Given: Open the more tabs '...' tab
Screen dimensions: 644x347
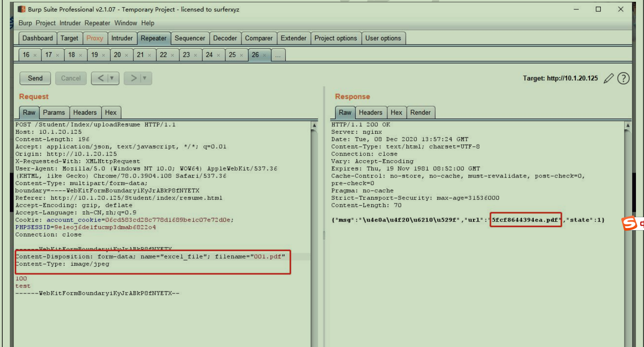Looking at the screenshot, I should pos(278,55).
